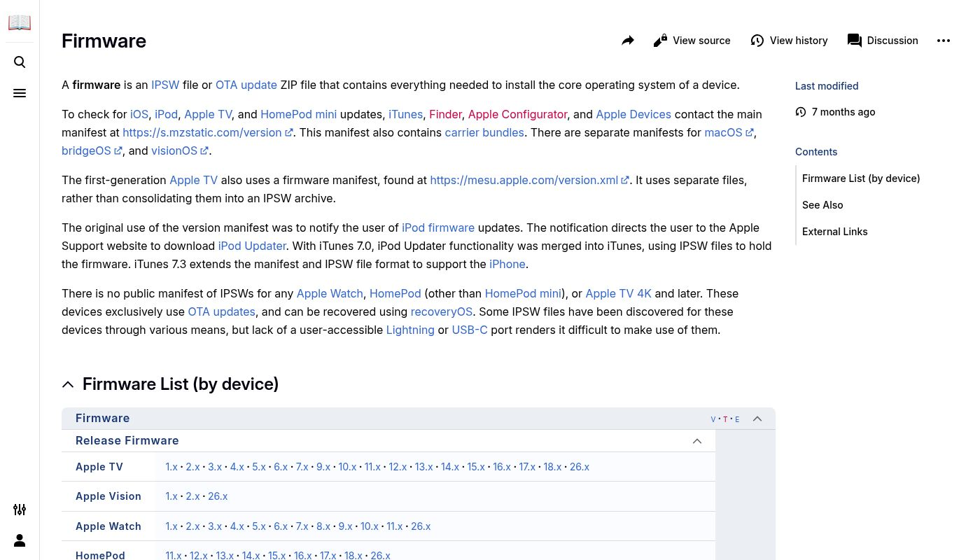Open the Discussion page
The image size is (980, 560).
[883, 41]
